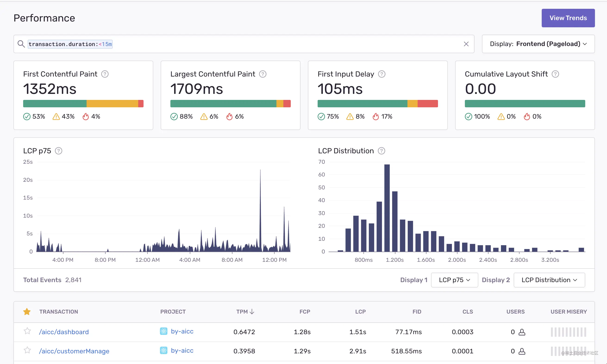Click the 0.6472 TPM cell
This screenshot has width=607, height=364.
(244, 332)
